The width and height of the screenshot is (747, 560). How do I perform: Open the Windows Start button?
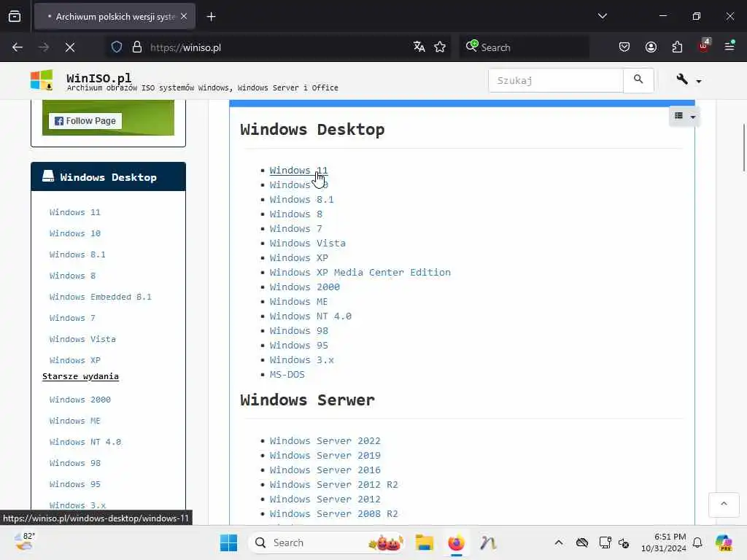(228, 542)
